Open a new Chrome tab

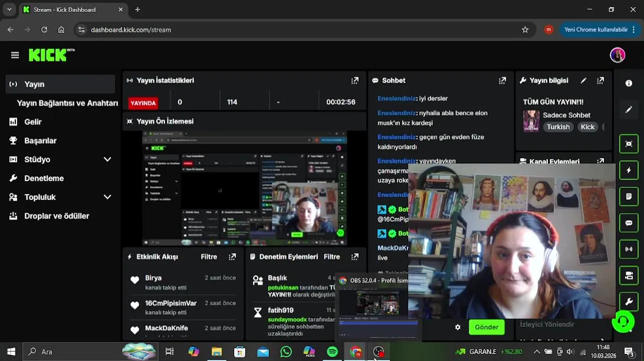point(137,10)
